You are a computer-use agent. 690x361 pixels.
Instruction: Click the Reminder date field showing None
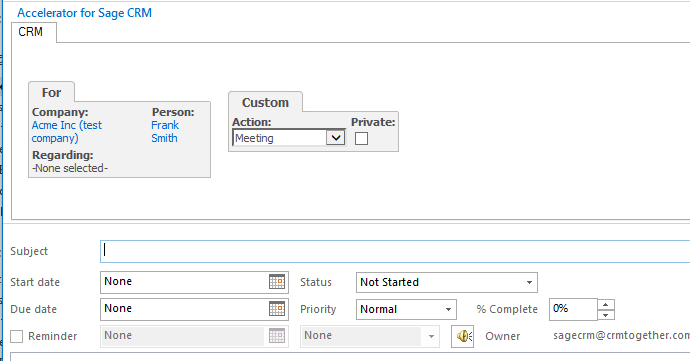pyautogui.click(x=194, y=336)
